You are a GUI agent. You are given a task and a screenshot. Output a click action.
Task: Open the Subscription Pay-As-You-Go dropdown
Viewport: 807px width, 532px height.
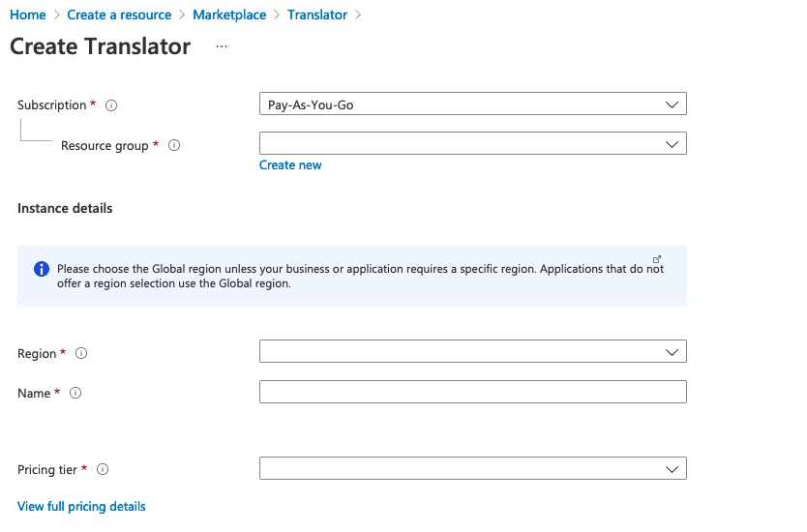473,103
